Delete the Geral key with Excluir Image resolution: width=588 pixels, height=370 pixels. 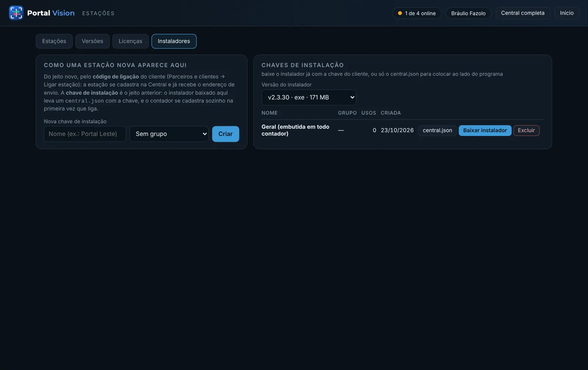[x=526, y=130]
